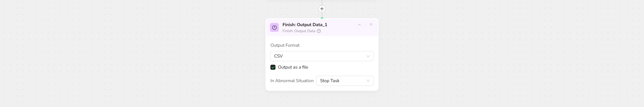Screen dimensions: 644x107
Task: Uncheck the Output as a file checkbox
Action: 273,67
